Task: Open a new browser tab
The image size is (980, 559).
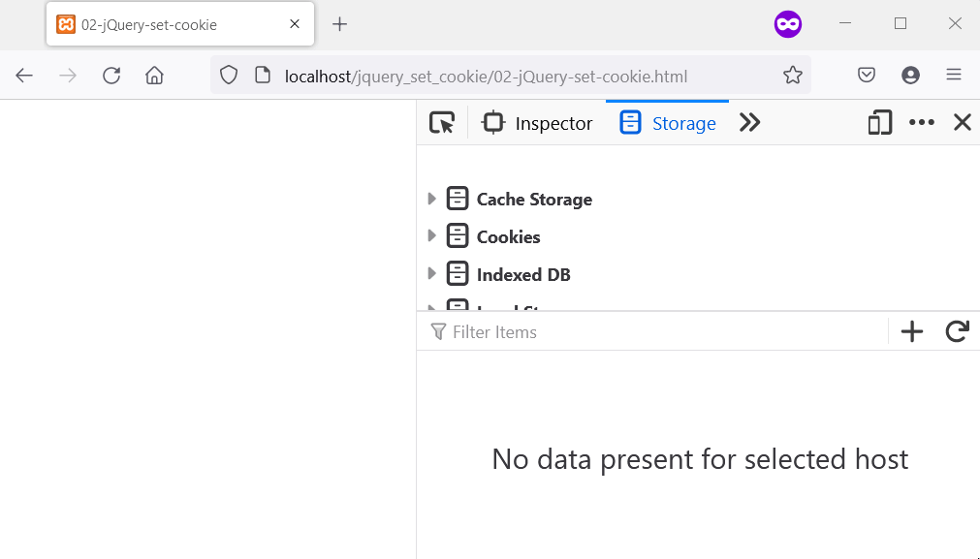Action: coord(339,24)
